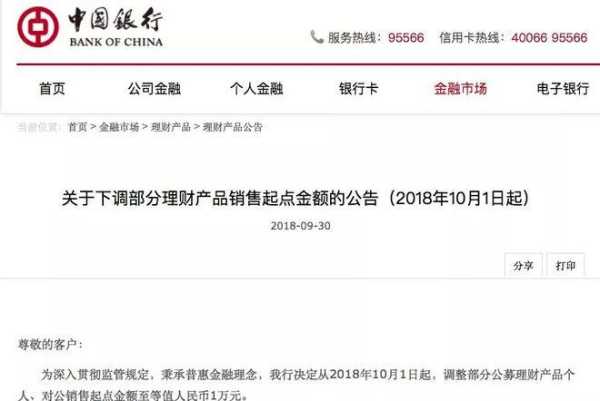
Task: Click the credit card hotline 40066 95566
Action: [549, 37]
